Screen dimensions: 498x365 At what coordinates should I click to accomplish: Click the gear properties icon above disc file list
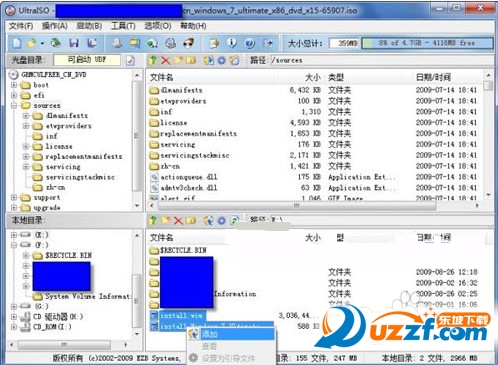pos(221,60)
